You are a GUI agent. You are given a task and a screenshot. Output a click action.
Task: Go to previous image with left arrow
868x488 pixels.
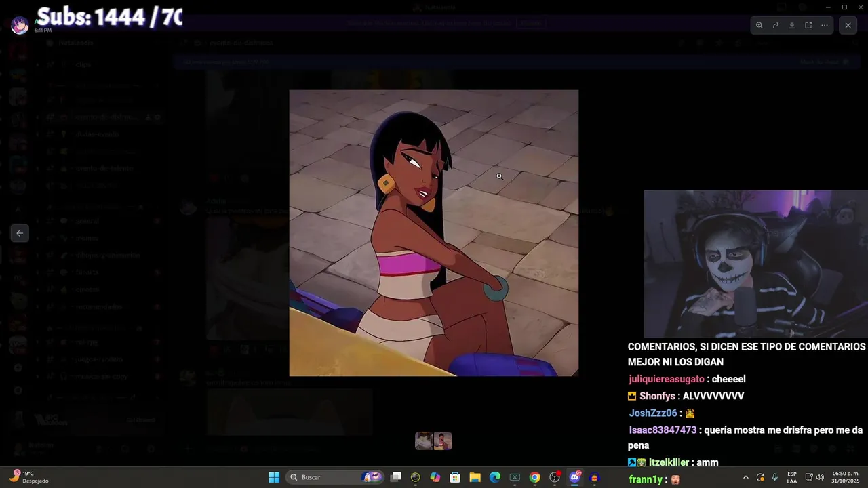[x=20, y=233]
